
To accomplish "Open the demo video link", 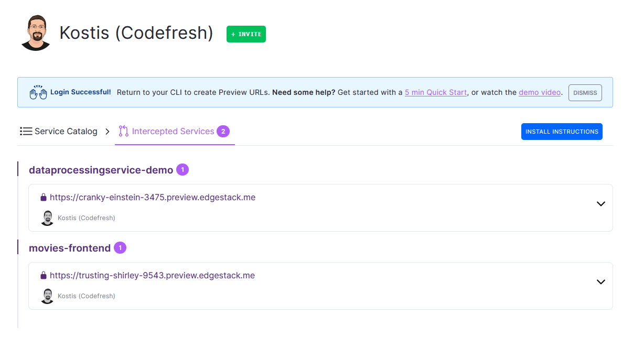I will point(540,92).
